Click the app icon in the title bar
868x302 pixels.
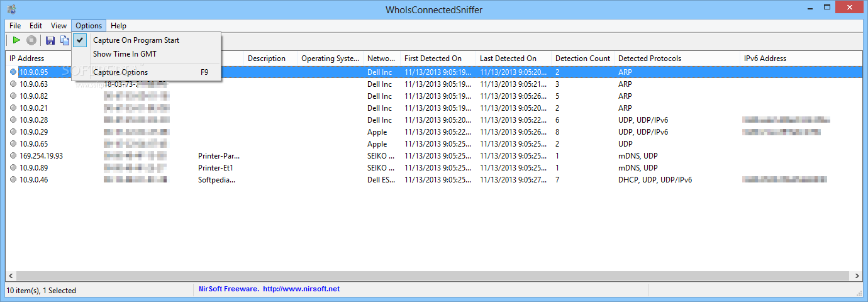[13, 9]
